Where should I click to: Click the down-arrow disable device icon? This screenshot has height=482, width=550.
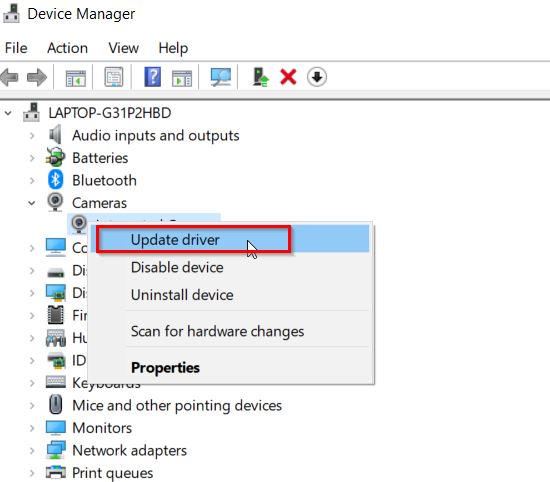pos(317,77)
